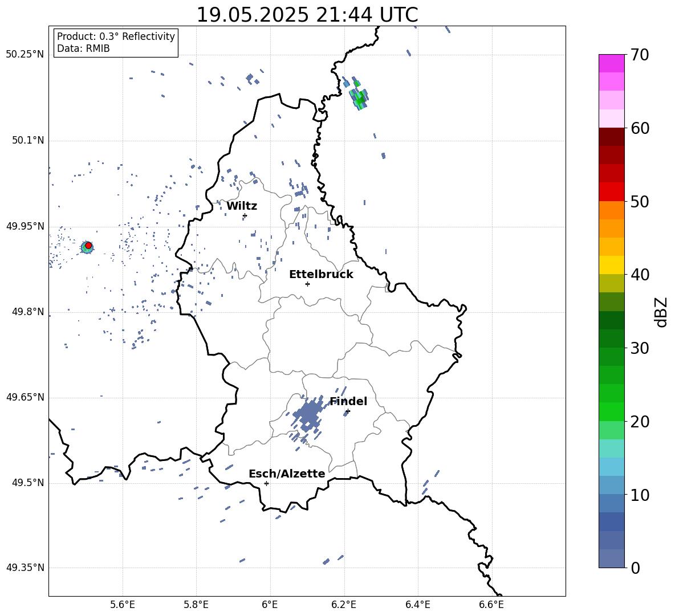Click the Wiltz cross marker
Image resolution: width=675 pixels, height=616 pixels.
point(245,215)
